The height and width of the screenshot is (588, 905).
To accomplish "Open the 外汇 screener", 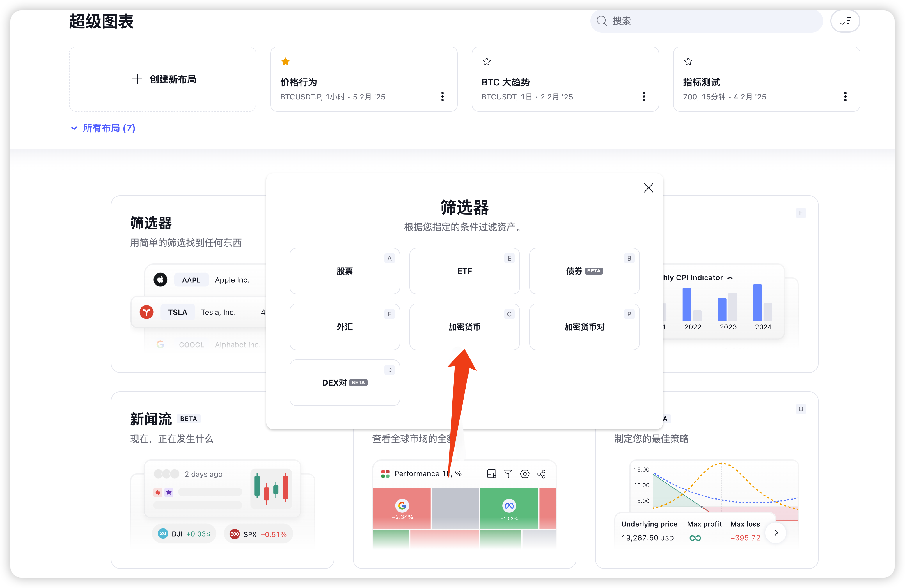I will click(344, 327).
